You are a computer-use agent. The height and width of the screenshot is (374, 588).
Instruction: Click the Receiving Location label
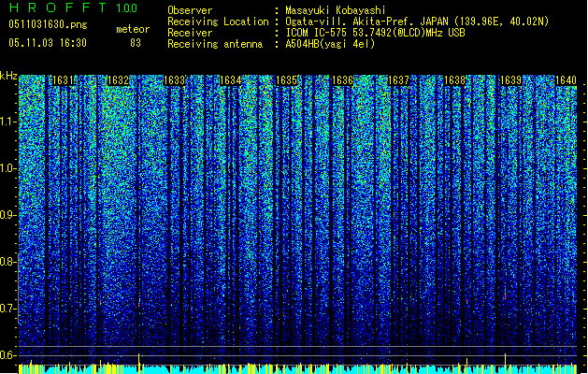click(x=218, y=22)
